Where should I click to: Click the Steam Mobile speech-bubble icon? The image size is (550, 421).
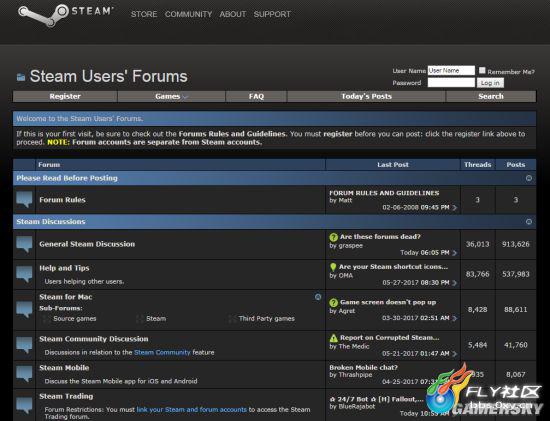[x=24, y=374]
